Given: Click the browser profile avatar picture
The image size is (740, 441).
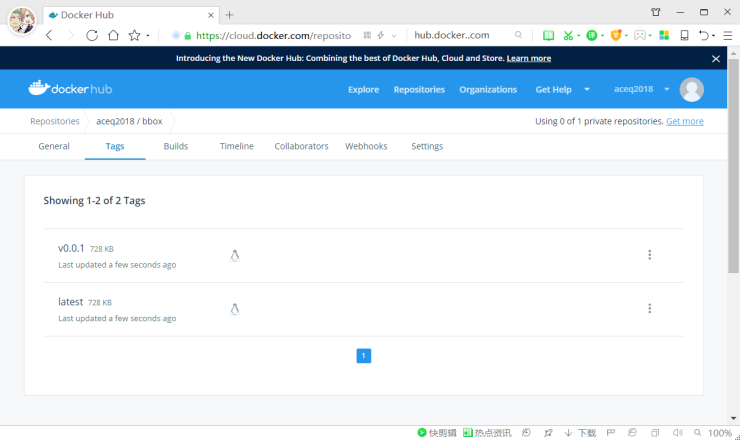Looking at the screenshot, I should coord(22,21).
